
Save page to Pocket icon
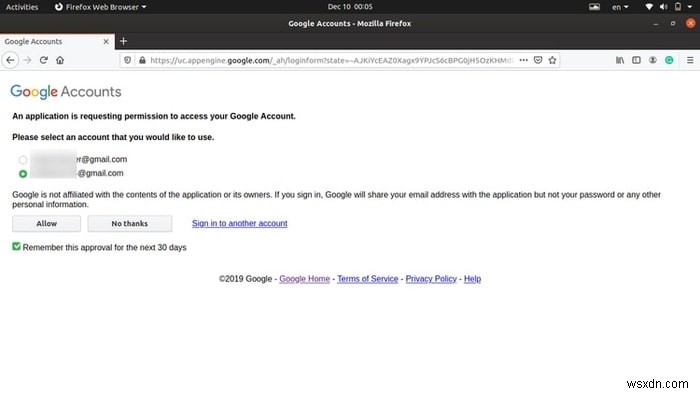pos(538,60)
